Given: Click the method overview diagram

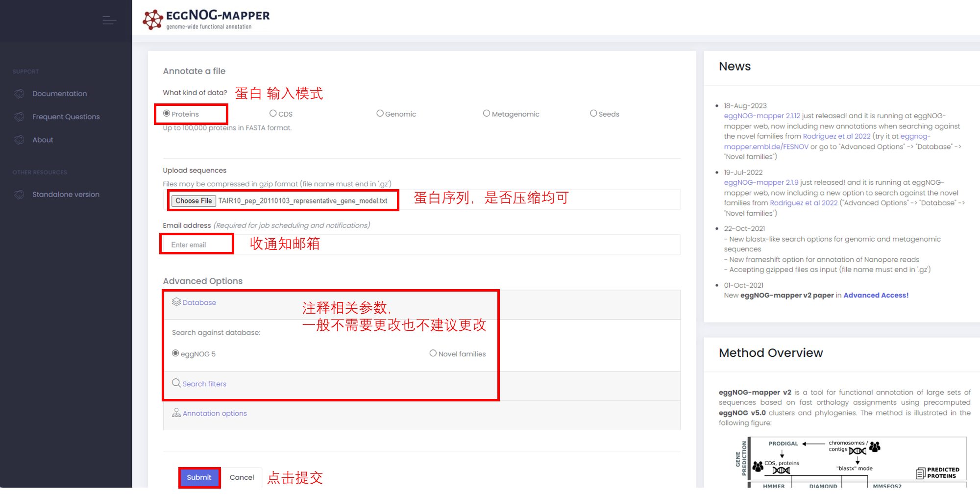Looking at the screenshot, I should (850, 462).
